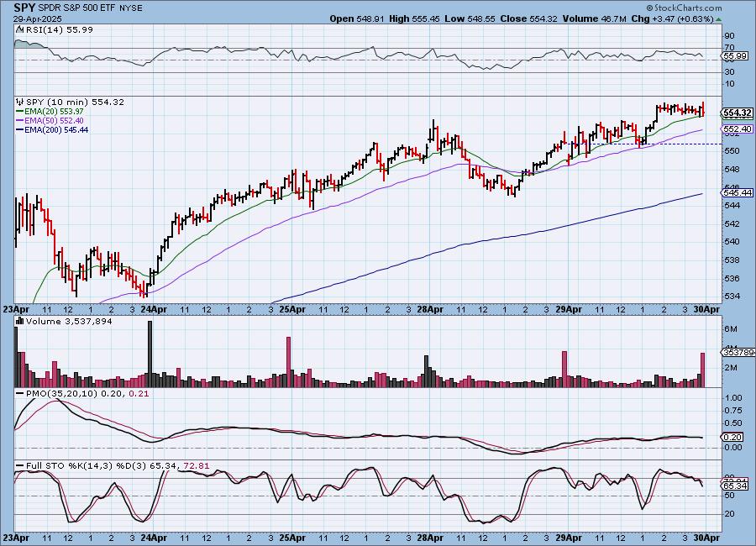Click the PMO(35,20,10) 0.20, 0.21 label
The image size is (756, 546).
coord(87,394)
